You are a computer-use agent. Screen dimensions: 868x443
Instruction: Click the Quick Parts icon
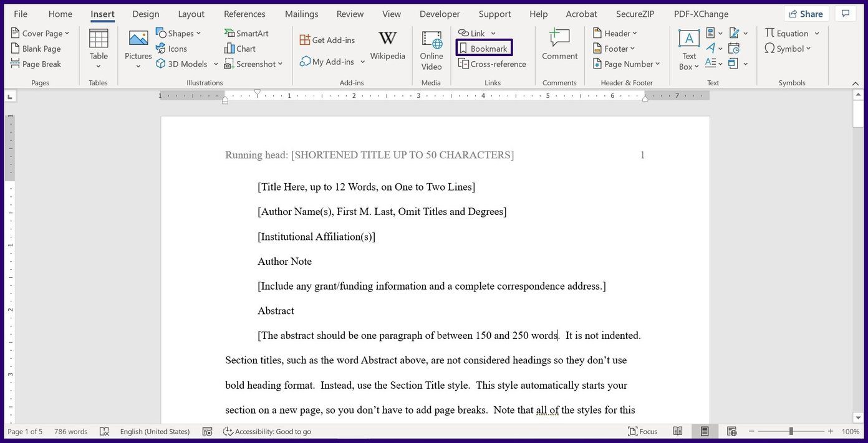tap(710, 33)
